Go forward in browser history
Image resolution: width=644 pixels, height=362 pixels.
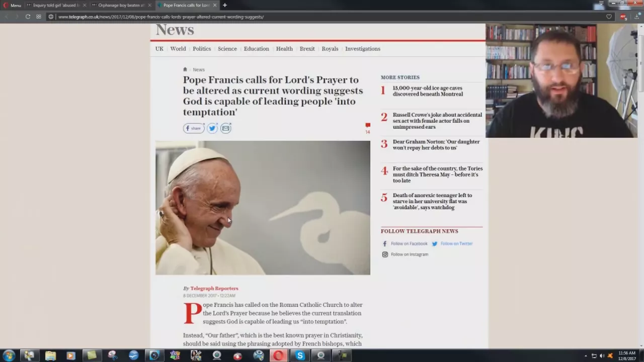point(17,17)
